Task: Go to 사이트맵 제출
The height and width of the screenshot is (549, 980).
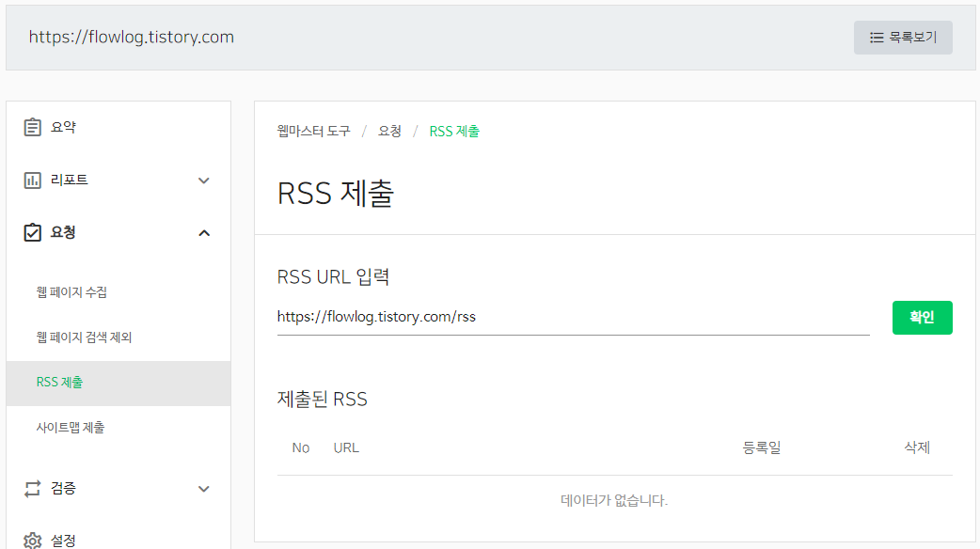Action: [x=71, y=428]
